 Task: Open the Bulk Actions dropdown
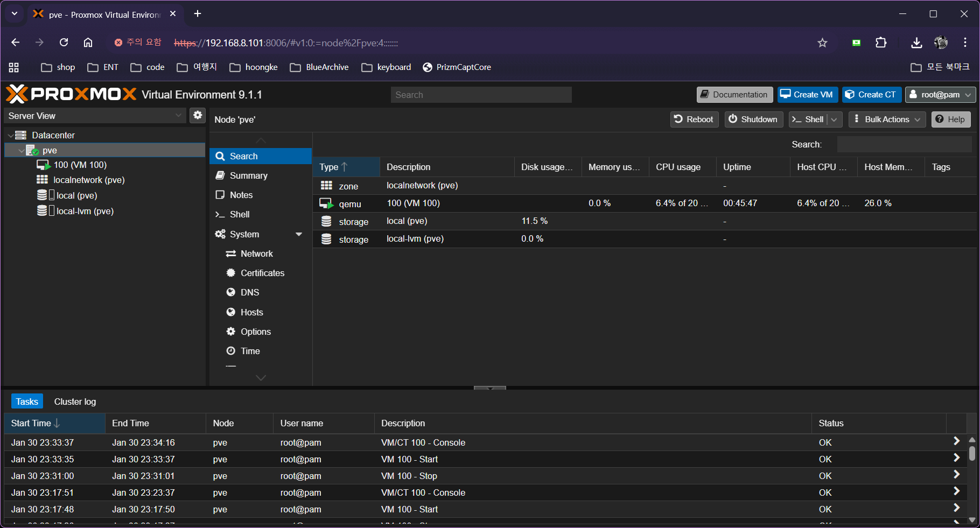(887, 119)
